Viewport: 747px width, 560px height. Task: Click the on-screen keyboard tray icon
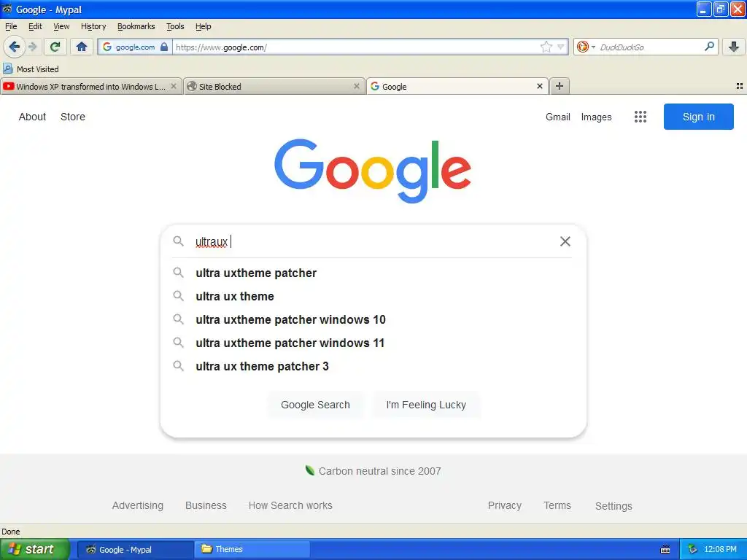tap(665, 550)
